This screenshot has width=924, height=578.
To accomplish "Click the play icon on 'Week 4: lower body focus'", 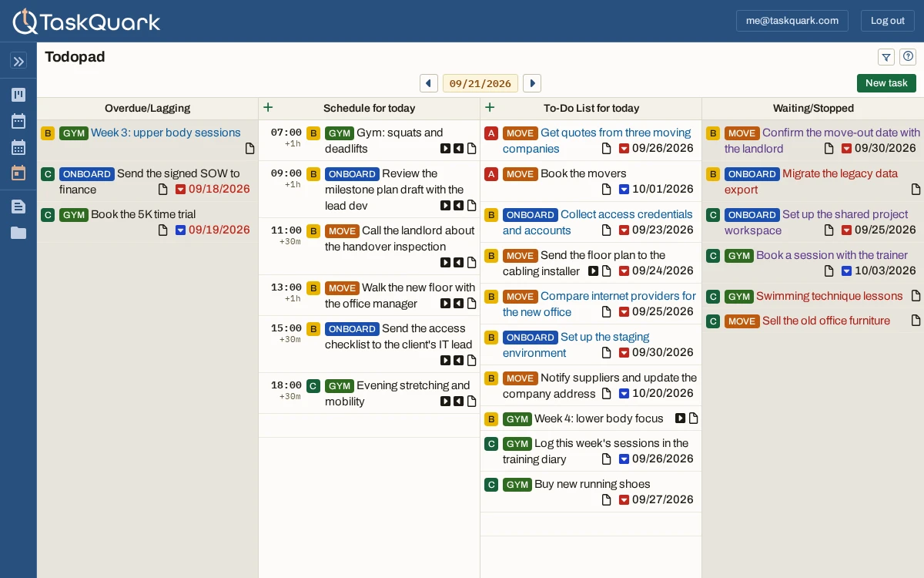I will (680, 418).
